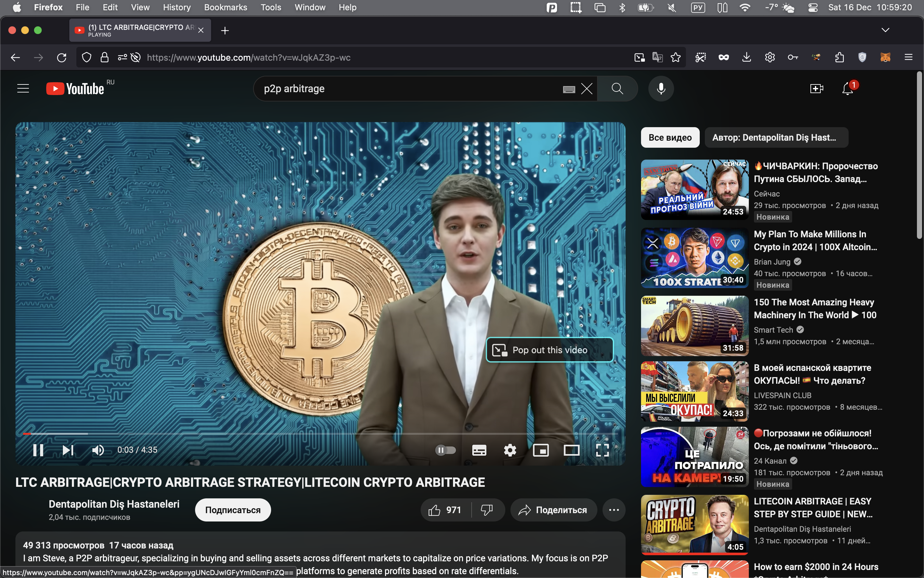
Task: Open the Create video menu
Action: (816, 89)
